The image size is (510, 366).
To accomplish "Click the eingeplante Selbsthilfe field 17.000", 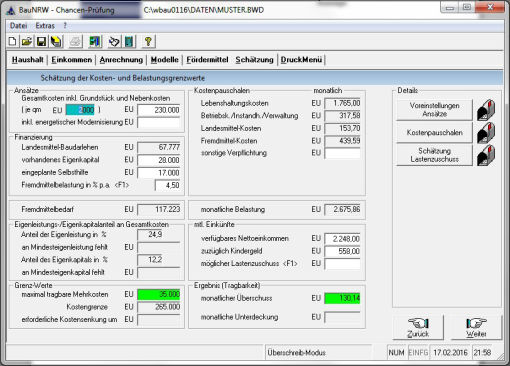I will (x=159, y=173).
